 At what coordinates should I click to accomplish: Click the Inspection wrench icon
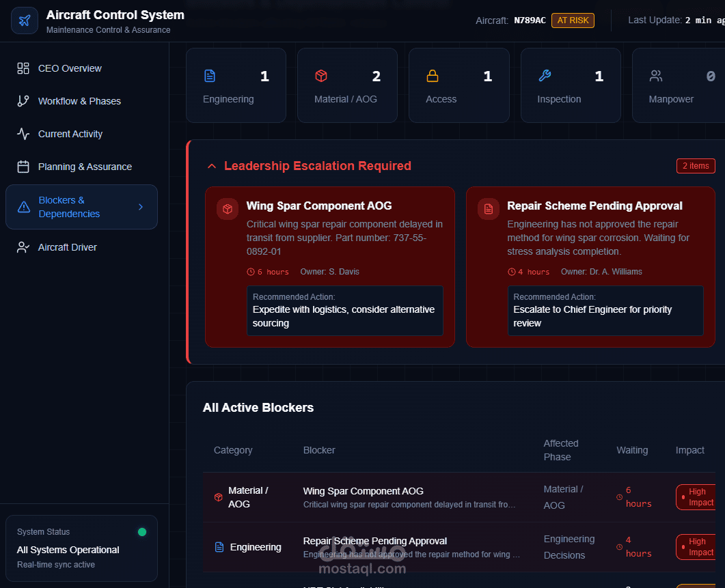[545, 76]
